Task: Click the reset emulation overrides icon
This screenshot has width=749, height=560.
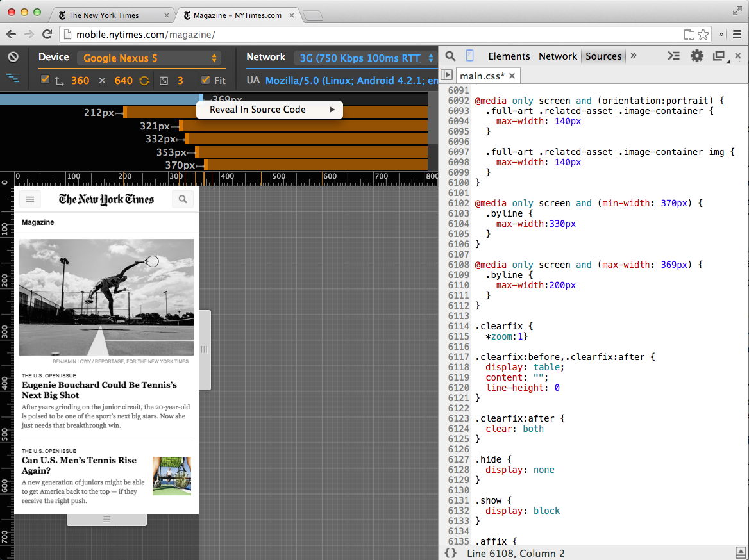Action: (x=13, y=57)
